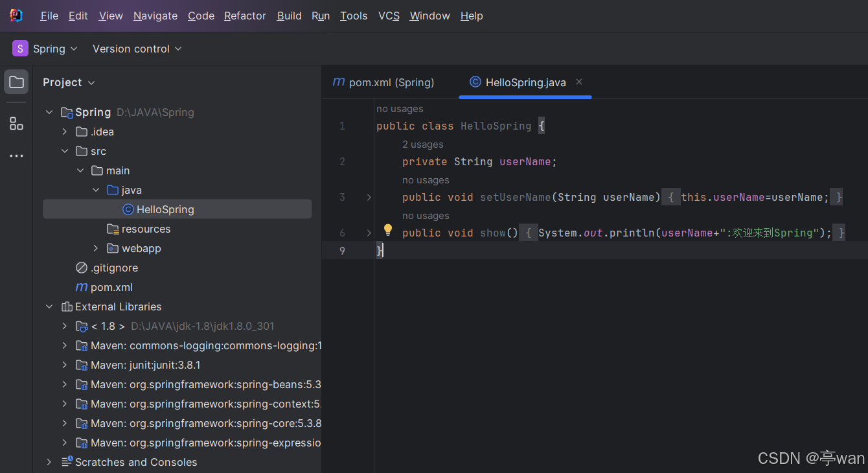Viewport: 868px width, 473px height.
Task: Select the resources folder row
Action: (x=177, y=229)
